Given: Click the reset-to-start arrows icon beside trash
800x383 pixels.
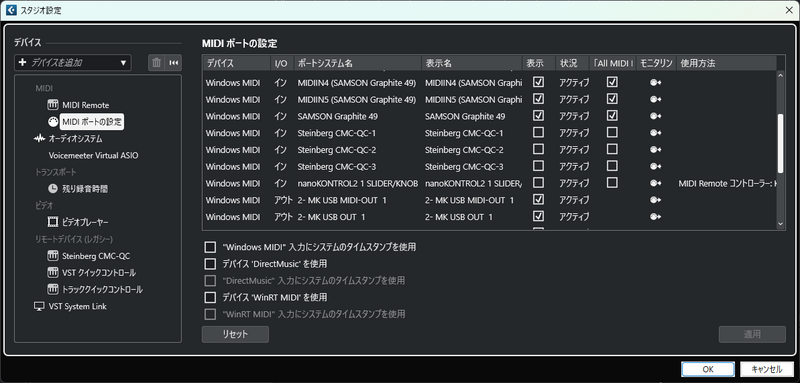Looking at the screenshot, I should [173, 63].
